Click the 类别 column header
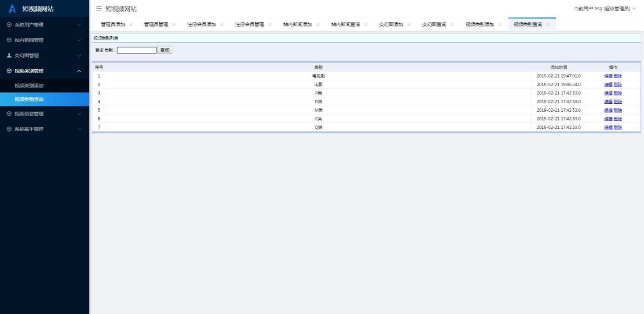 319,67
